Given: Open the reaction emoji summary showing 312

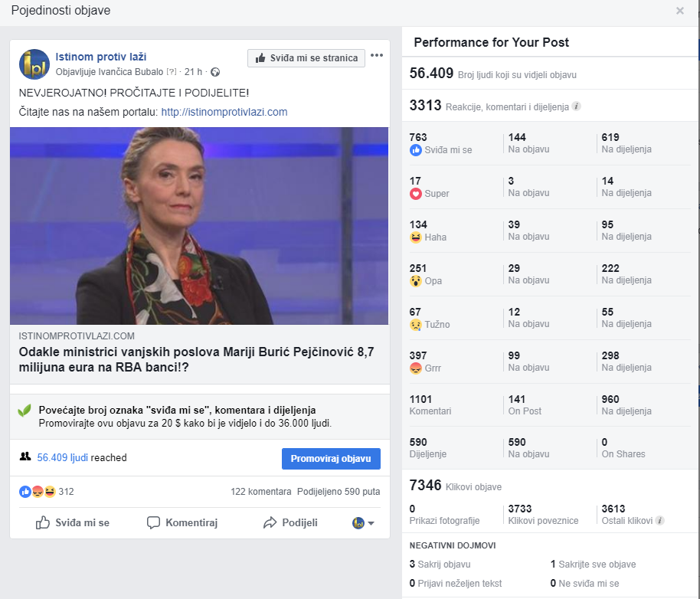Looking at the screenshot, I should click(x=47, y=492).
